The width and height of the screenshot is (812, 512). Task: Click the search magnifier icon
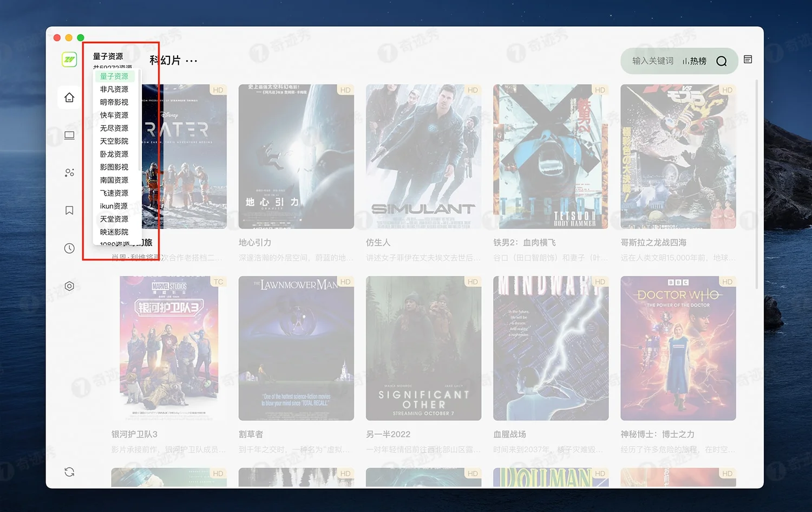click(721, 61)
